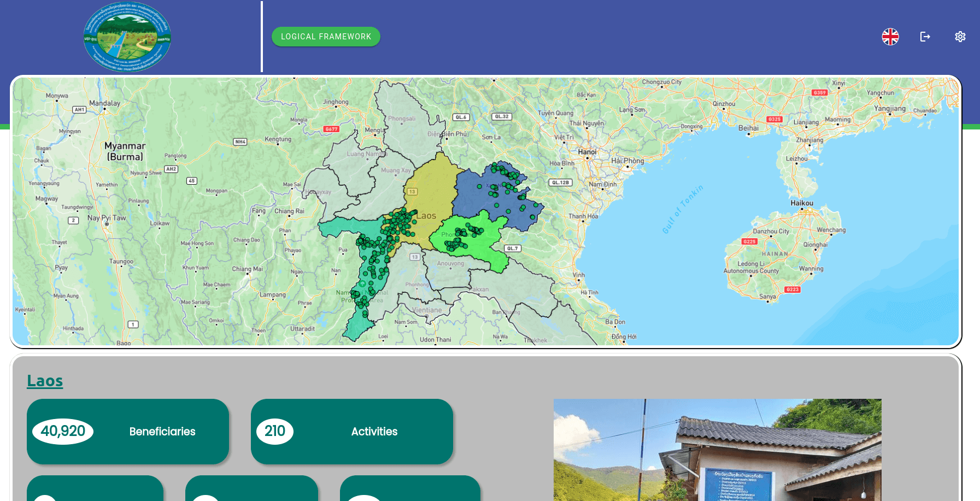View the village building photo
Viewport: 980px width, 501px height.
[x=718, y=450]
